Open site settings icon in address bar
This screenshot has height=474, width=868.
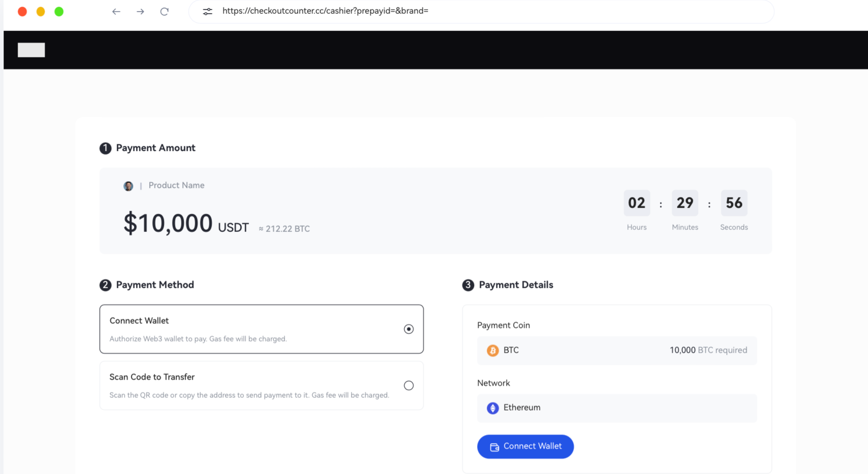[x=208, y=12]
